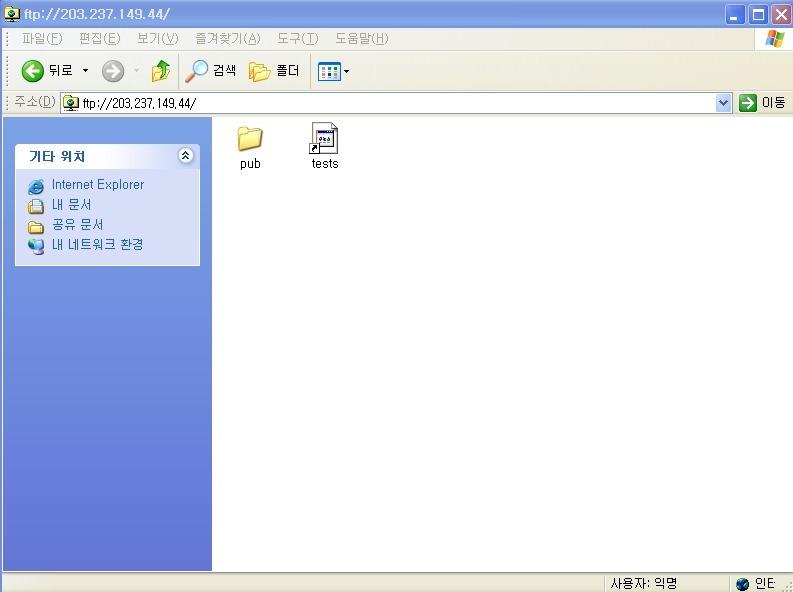Close the FTP window
The height and width of the screenshot is (592, 793).
click(781, 14)
